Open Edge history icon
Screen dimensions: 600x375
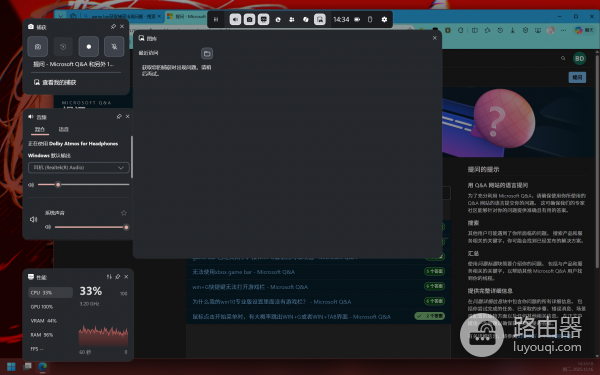(500, 30)
